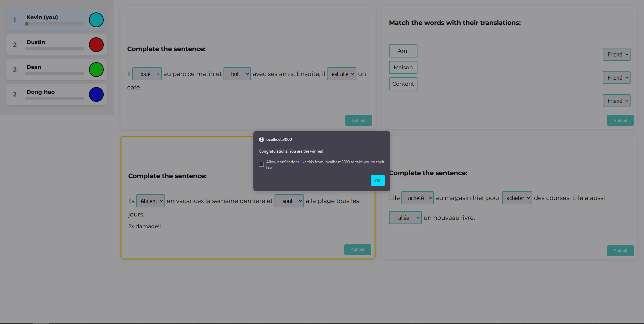Open the 'joué' verb dropdown
The width and height of the screenshot is (644, 324).
[147, 74]
